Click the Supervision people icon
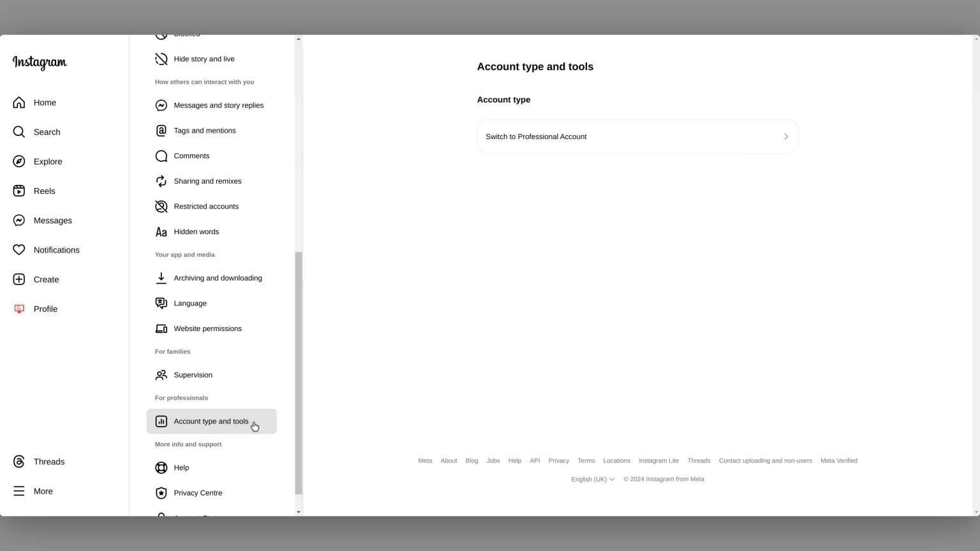The width and height of the screenshot is (980, 551). [x=161, y=375]
